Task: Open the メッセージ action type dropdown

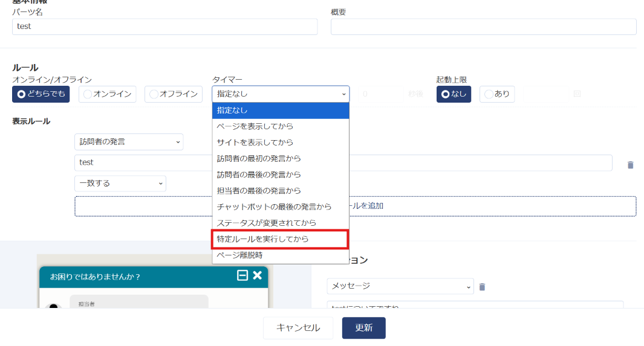Action: click(x=400, y=286)
